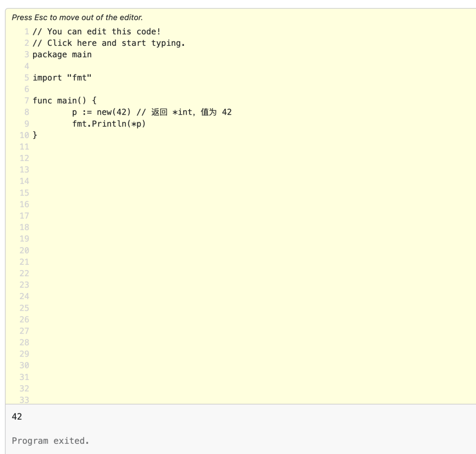Click on 'func main() {' declaration
The image size is (476, 454).
[x=64, y=101]
